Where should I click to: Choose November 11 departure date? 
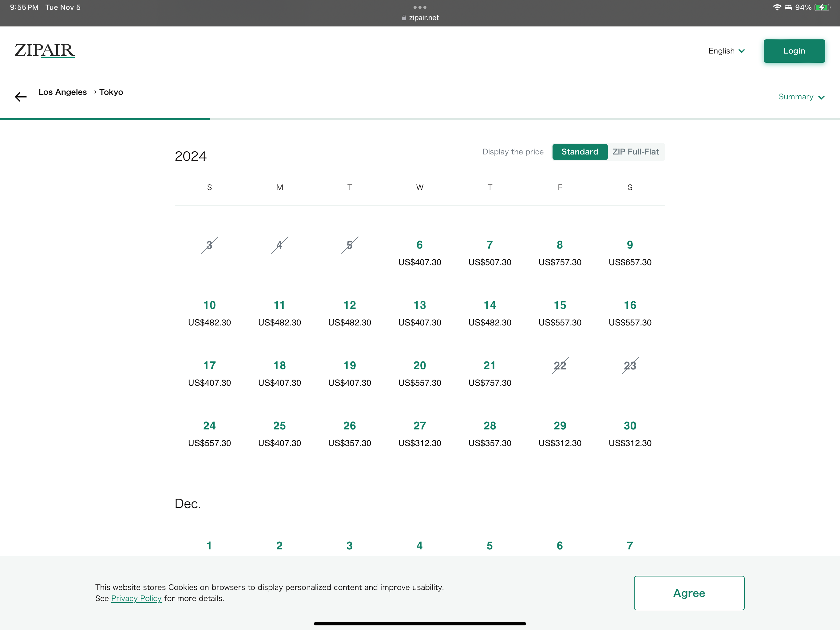pos(279,313)
